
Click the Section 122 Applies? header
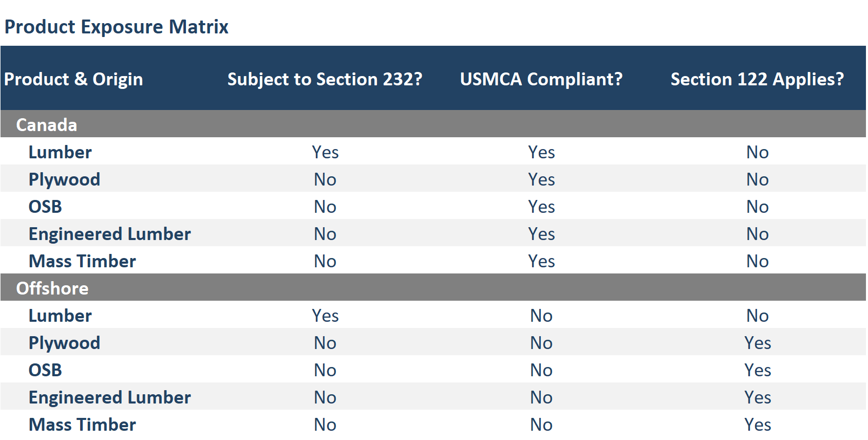(757, 79)
